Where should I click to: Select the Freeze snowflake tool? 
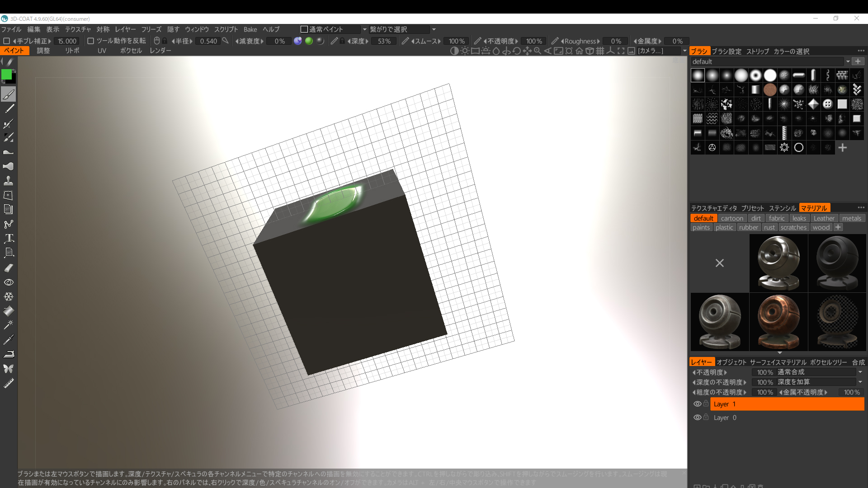point(9,296)
